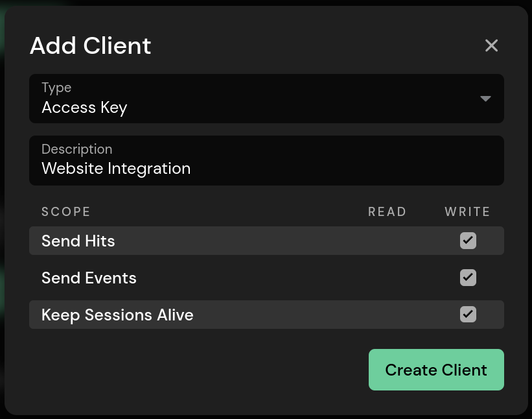This screenshot has width=532, height=419.
Task: Click the SCOPE column header
Action: (x=66, y=211)
